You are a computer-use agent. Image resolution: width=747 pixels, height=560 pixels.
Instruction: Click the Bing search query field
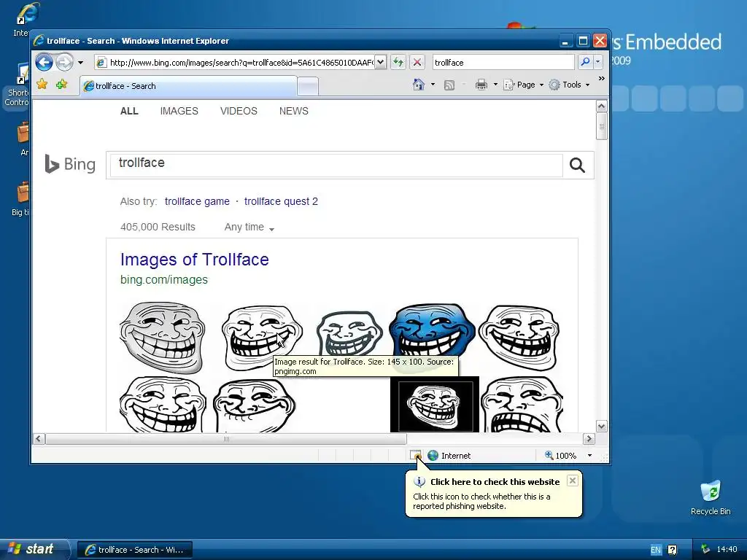[x=336, y=165]
